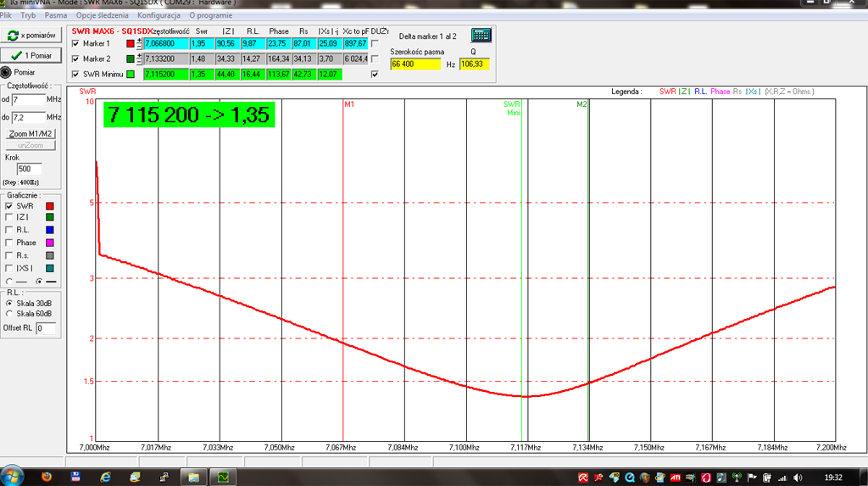The image size is (868, 486).
Task: Open the keypad calculator icon beside Delta marker
Action: pyautogui.click(x=481, y=36)
